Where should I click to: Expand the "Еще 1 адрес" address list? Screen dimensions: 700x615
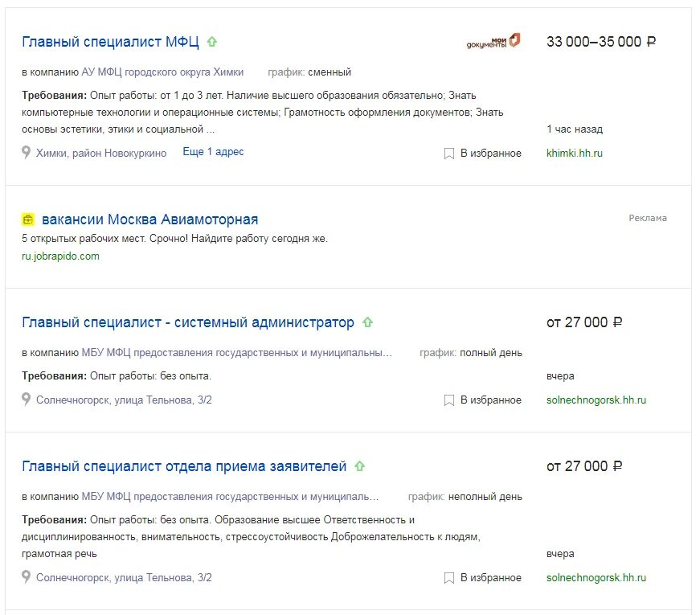(213, 152)
